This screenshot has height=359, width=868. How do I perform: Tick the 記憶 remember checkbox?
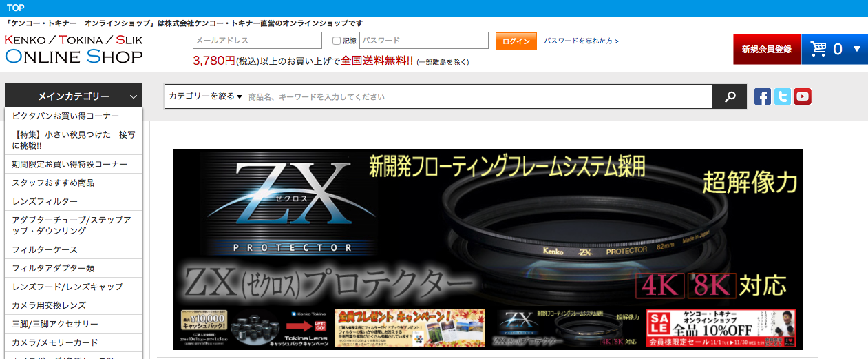tap(337, 41)
